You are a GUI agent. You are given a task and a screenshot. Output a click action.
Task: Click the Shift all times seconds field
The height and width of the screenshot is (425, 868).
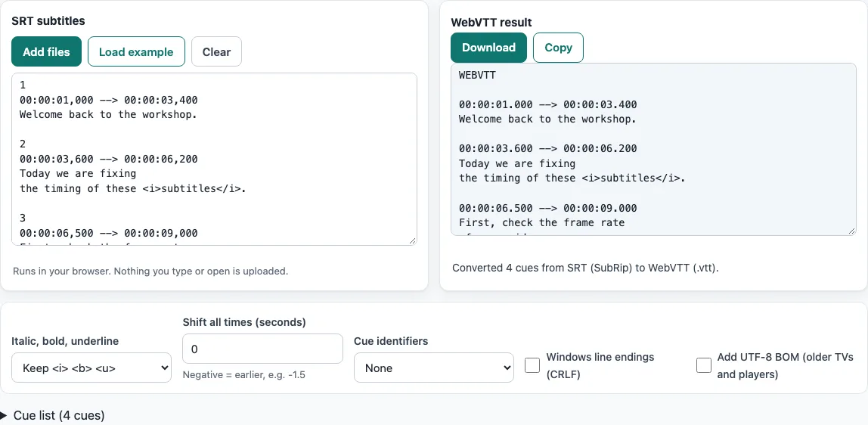(262, 349)
